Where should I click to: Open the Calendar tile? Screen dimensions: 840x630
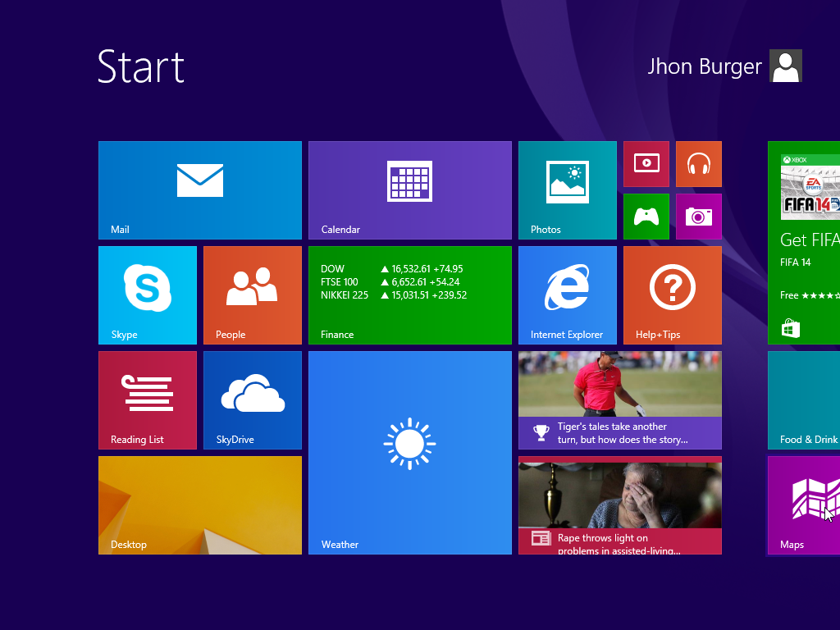[x=410, y=190]
